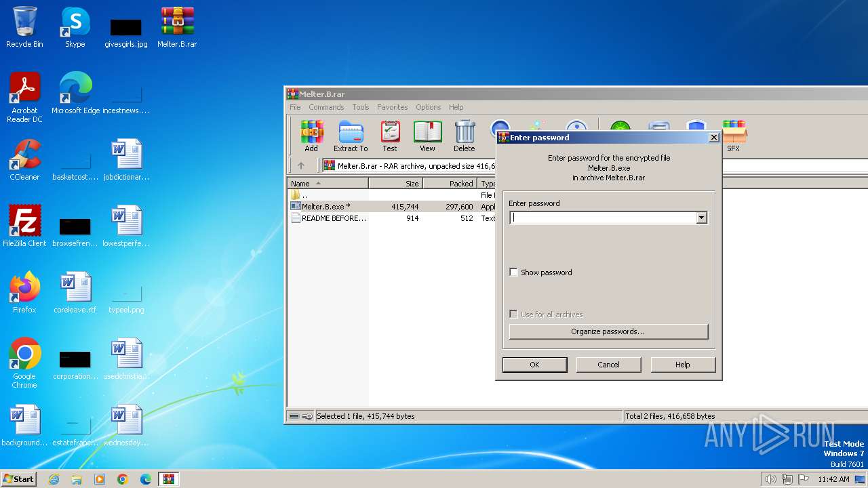Click the Test archive toolbar icon
Image resolution: width=868 pixels, height=488 pixels.
click(x=390, y=136)
